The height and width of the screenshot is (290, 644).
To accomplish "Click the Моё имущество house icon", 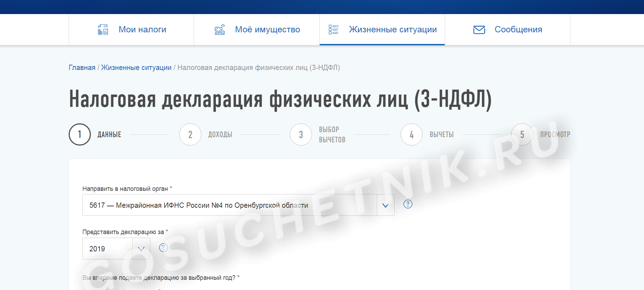I will pos(220,30).
